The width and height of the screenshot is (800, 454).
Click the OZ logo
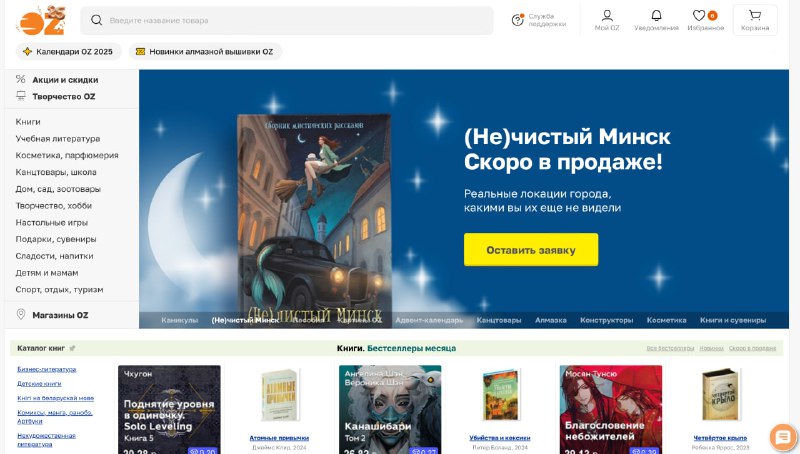point(42,20)
